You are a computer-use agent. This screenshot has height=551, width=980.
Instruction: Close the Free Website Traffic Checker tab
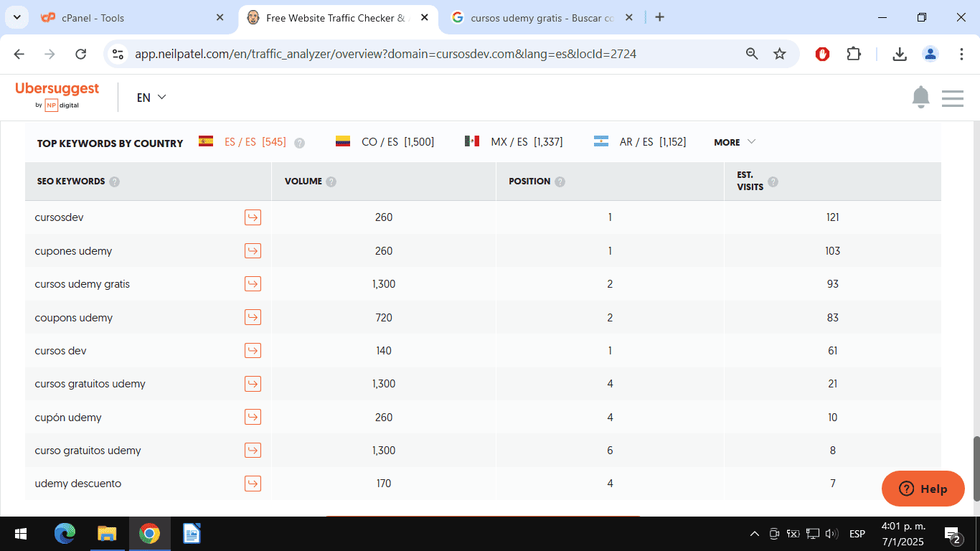tap(423, 18)
